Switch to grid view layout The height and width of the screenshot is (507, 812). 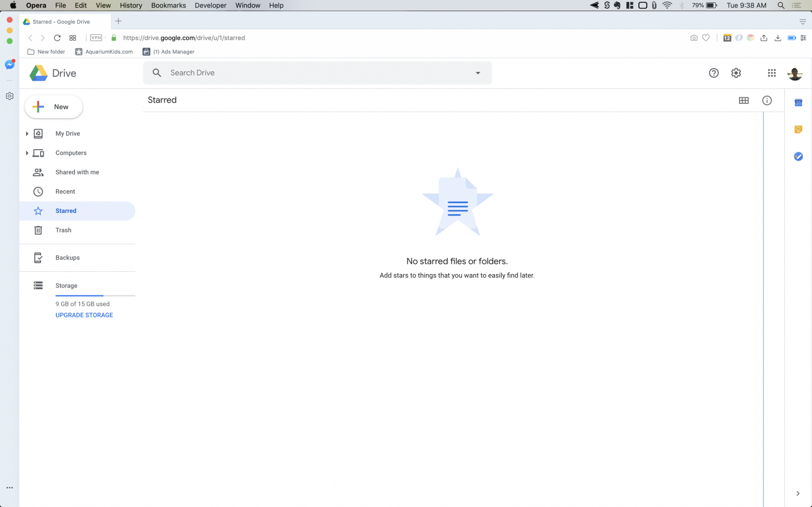744,101
